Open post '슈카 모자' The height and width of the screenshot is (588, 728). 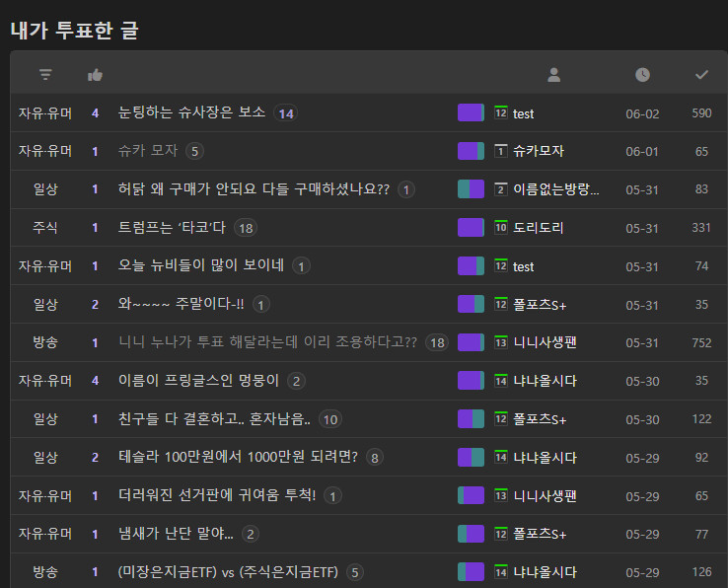[x=148, y=151]
